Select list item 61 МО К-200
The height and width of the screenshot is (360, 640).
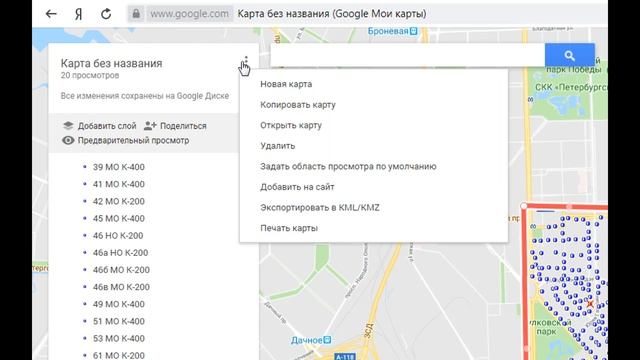pos(119,355)
